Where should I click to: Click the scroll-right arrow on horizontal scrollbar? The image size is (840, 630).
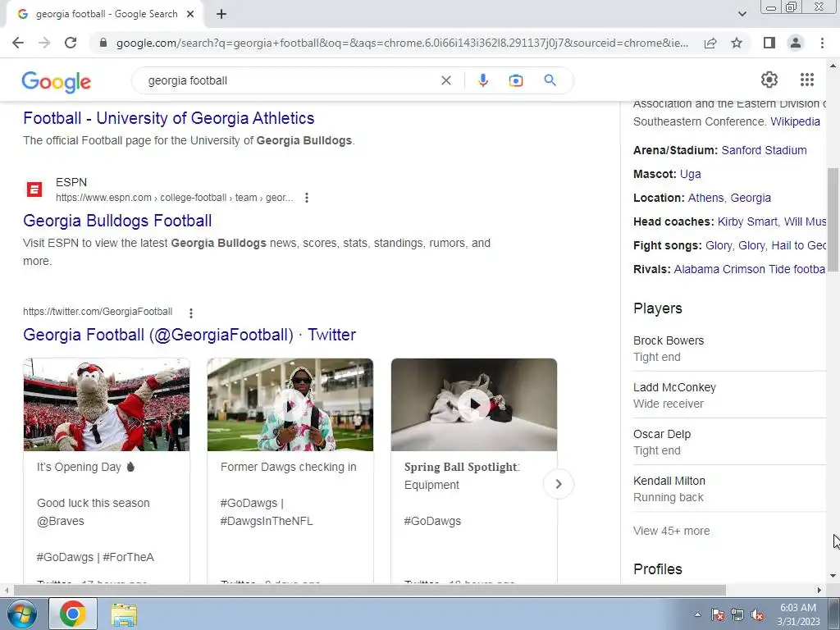(x=819, y=590)
